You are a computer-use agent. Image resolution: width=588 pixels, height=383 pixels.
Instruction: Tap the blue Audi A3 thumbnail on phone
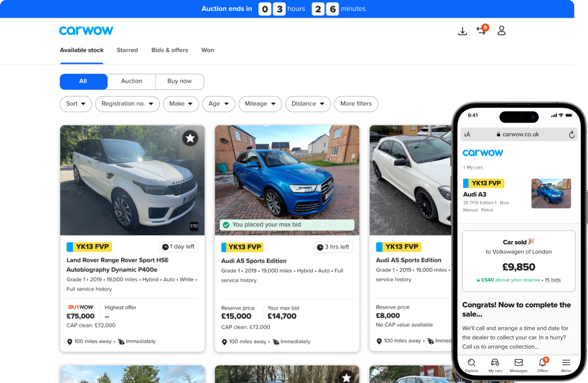tap(551, 193)
